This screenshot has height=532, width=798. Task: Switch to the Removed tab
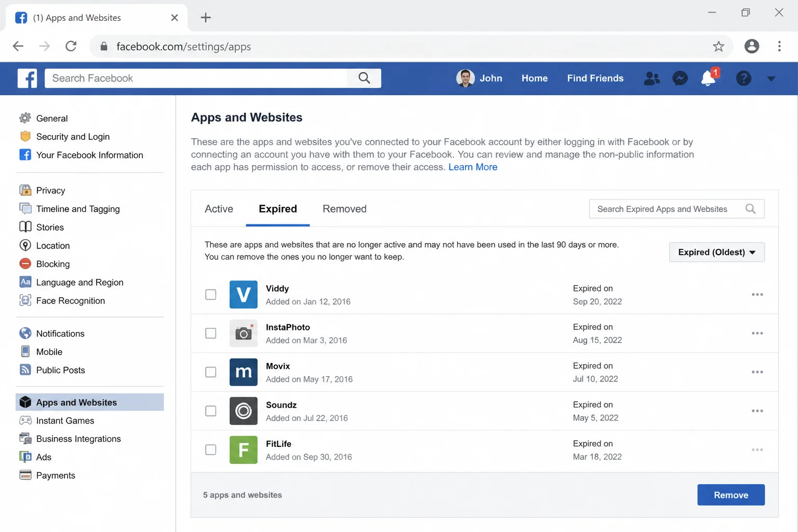point(344,209)
